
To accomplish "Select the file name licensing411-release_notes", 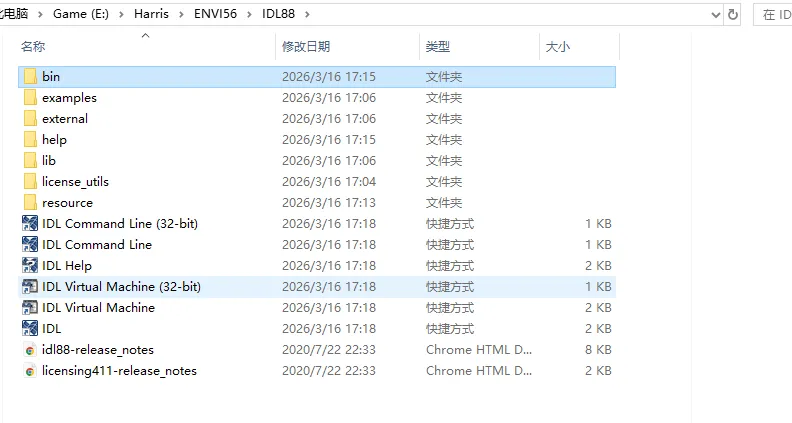I will pos(119,370).
